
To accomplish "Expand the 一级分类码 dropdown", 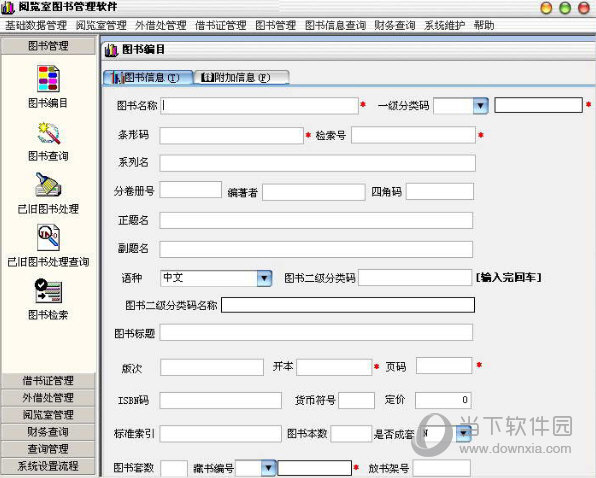I will pos(480,106).
